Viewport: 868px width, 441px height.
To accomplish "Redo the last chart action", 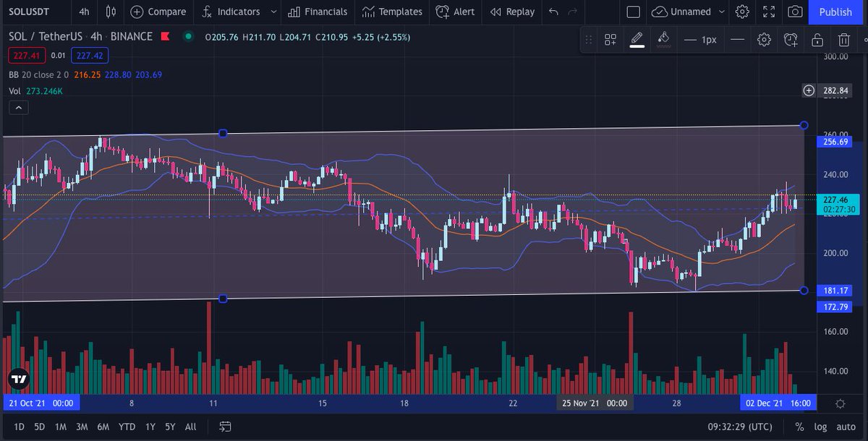I will tap(573, 12).
